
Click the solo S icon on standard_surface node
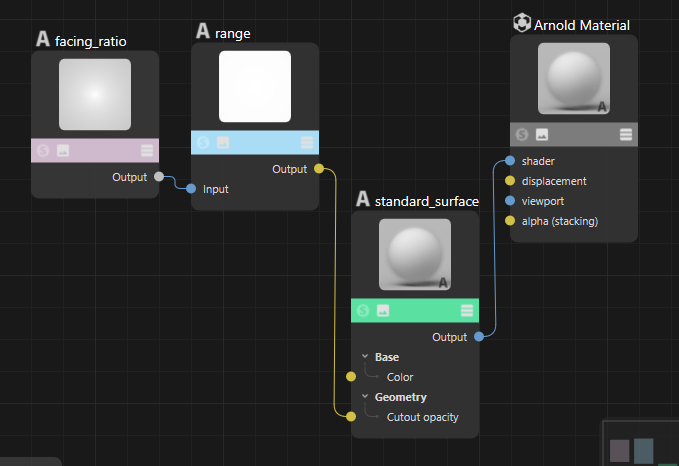click(x=363, y=311)
